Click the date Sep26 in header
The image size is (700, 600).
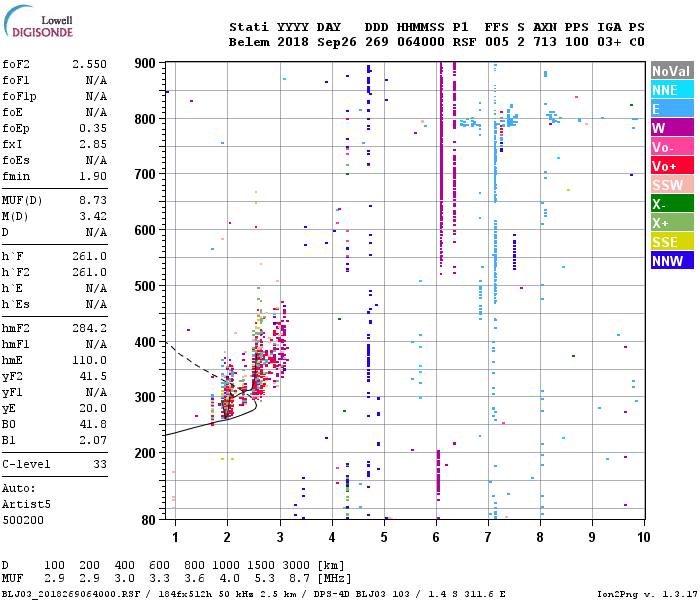337,42
